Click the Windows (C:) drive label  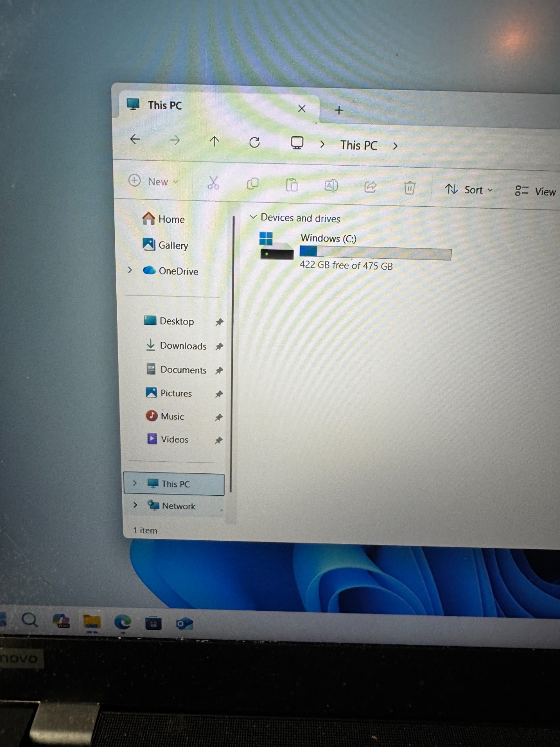click(x=329, y=238)
